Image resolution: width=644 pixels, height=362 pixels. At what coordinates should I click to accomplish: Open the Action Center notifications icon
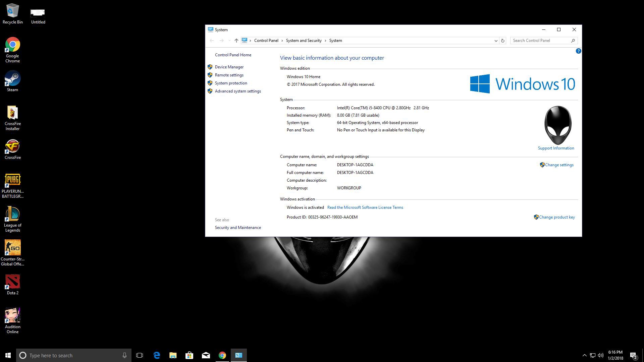pos(634,355)
